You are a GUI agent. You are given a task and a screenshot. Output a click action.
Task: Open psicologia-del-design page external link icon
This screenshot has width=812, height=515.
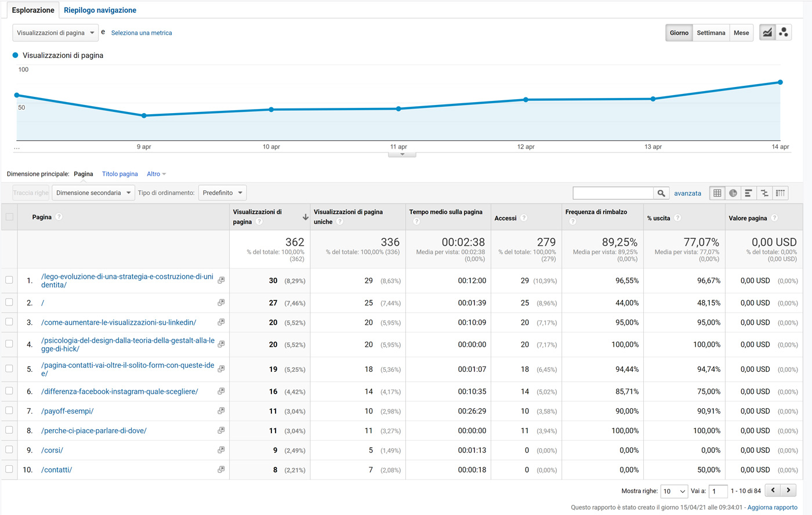(221, 344)
